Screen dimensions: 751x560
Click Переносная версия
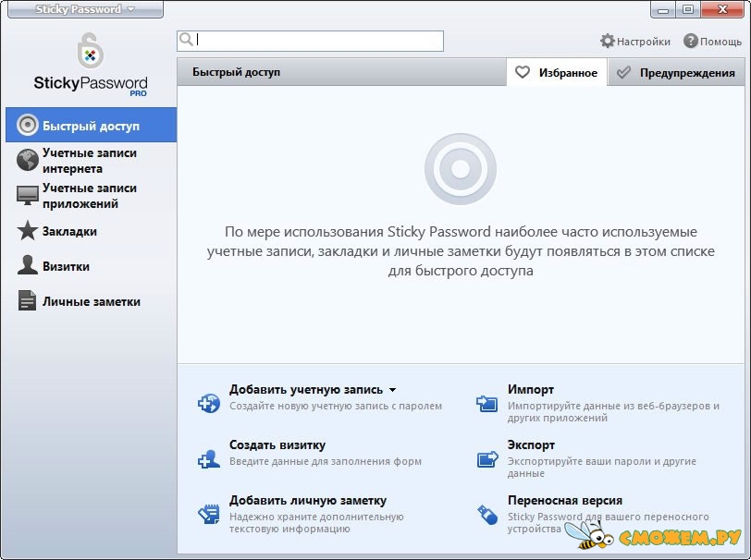click(x=565, y=501)
